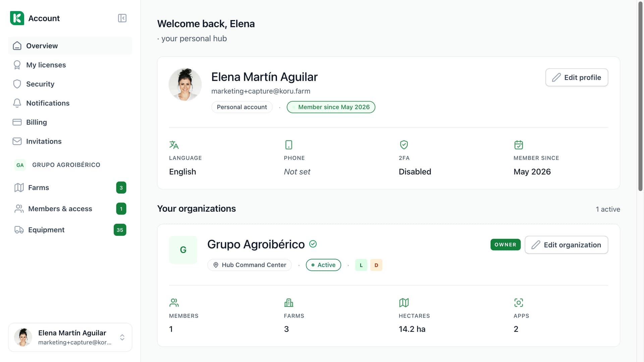This screenshot has height=362, width=644.
Task: Expand the account switcher chevron
Action: pyautogui.click(x=122, y=337)
